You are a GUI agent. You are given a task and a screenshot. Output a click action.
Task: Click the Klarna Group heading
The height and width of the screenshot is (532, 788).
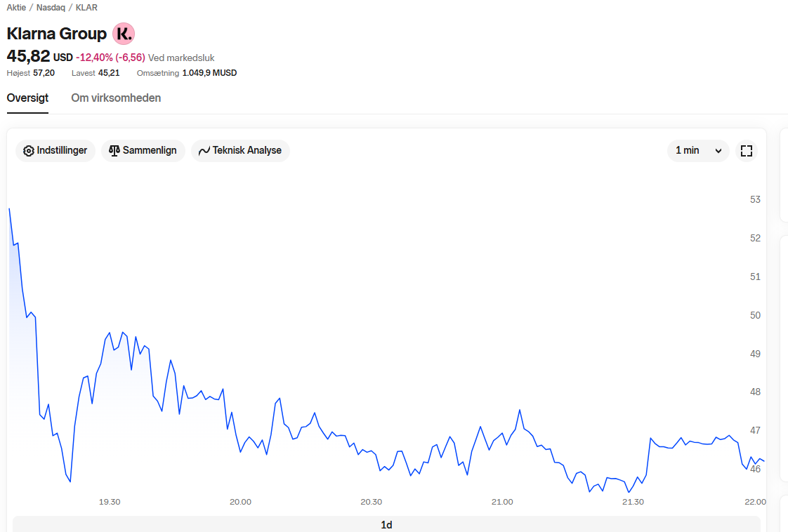click(x=57, y=34)
